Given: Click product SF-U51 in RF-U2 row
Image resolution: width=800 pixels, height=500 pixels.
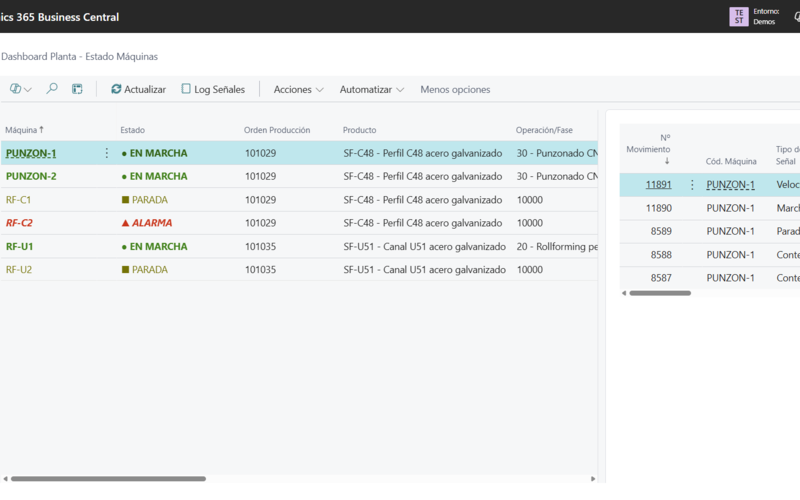Looking at the screenshot, I should coord(424,269).
